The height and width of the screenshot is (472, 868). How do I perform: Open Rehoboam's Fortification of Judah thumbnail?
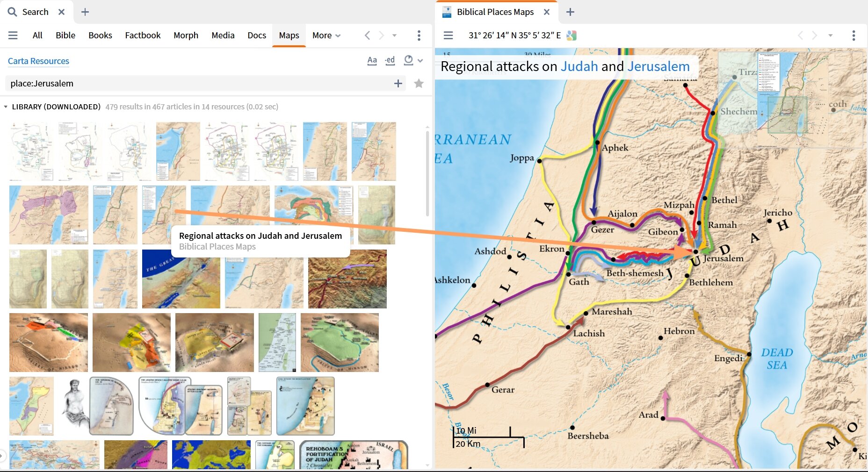click(x=354, y=455)
